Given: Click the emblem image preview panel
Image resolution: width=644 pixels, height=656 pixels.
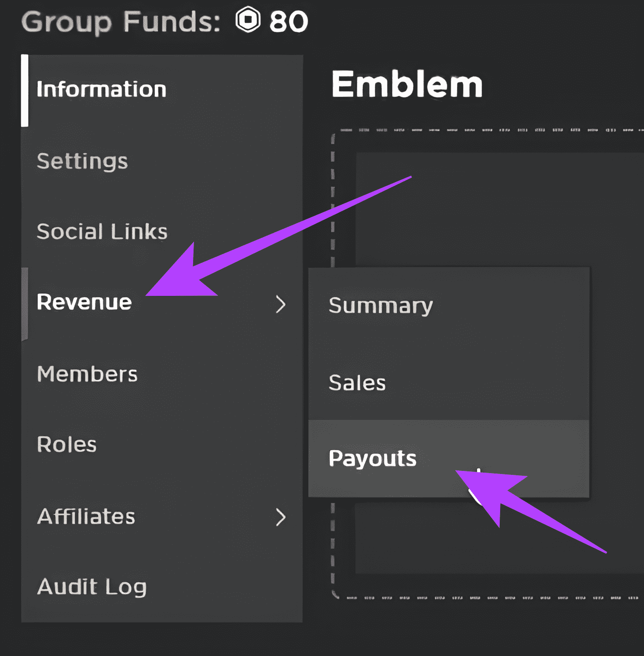Looking at the screenshot, I should [497, 207].
